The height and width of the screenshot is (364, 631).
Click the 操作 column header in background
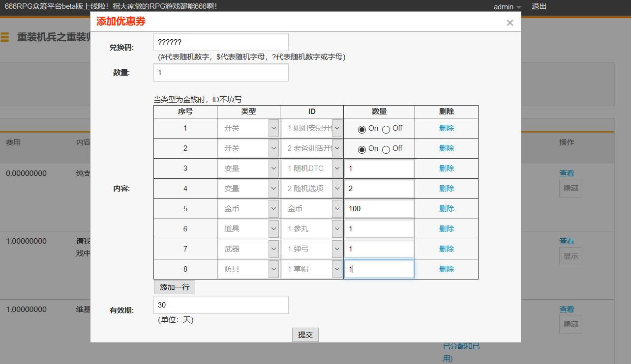click(x=567, y=142)
